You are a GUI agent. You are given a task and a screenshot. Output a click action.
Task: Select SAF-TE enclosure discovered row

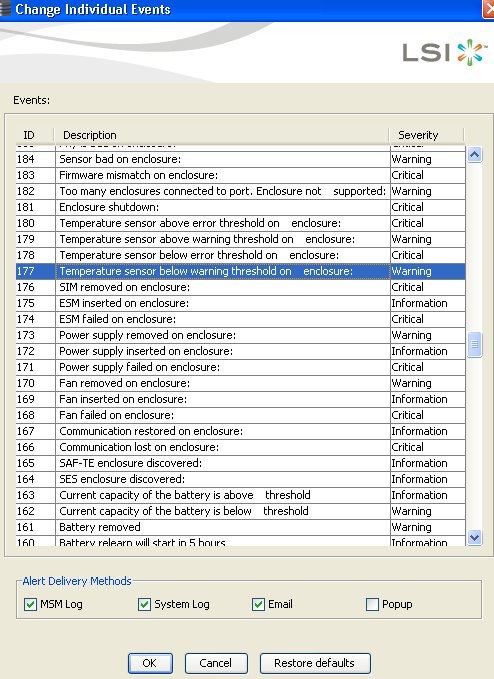241,463
